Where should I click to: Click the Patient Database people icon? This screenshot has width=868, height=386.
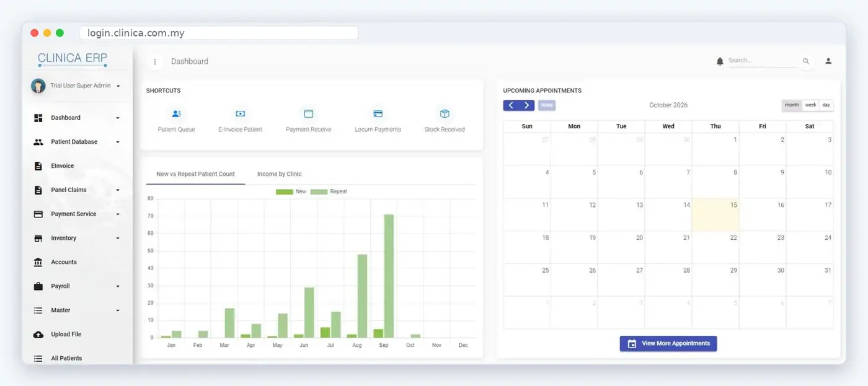38,142
